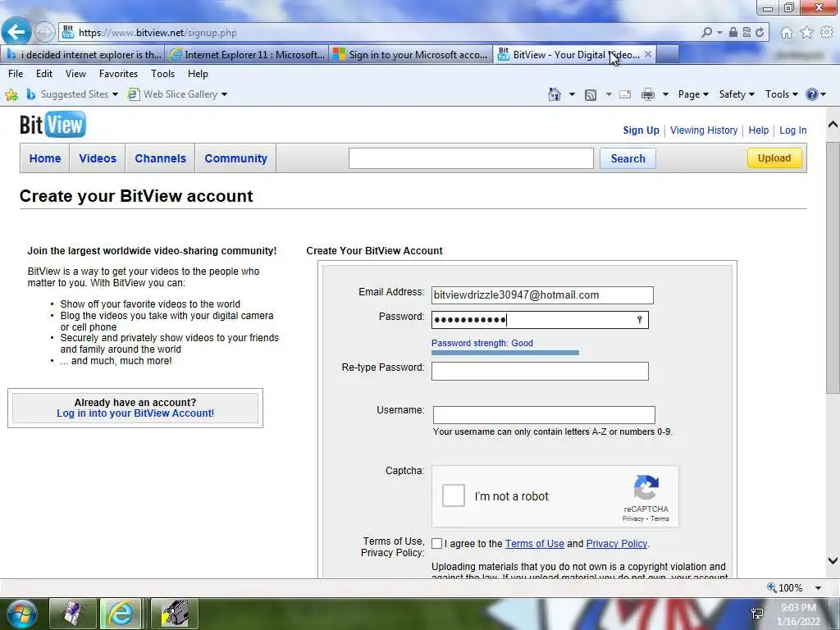The image size is (840, 630).
Task: Expand the Web Slice Gallery dropdown
Action: [225, 95]
